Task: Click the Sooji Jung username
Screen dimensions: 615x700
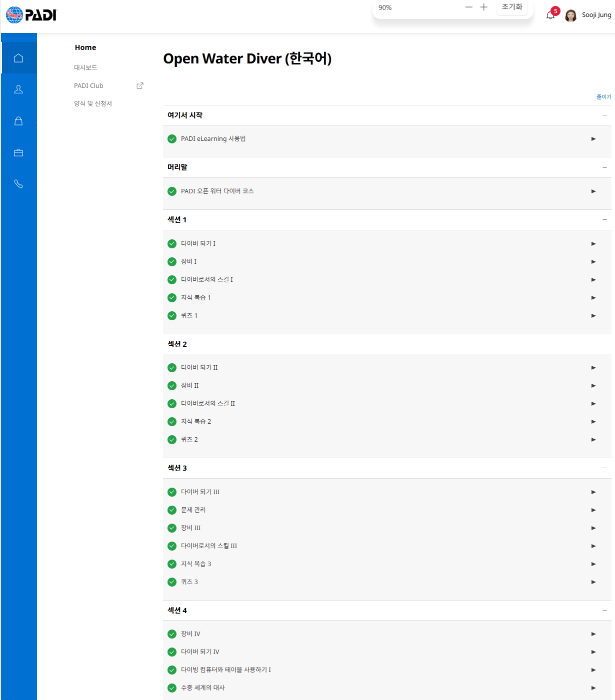Action: coord(596,15)
